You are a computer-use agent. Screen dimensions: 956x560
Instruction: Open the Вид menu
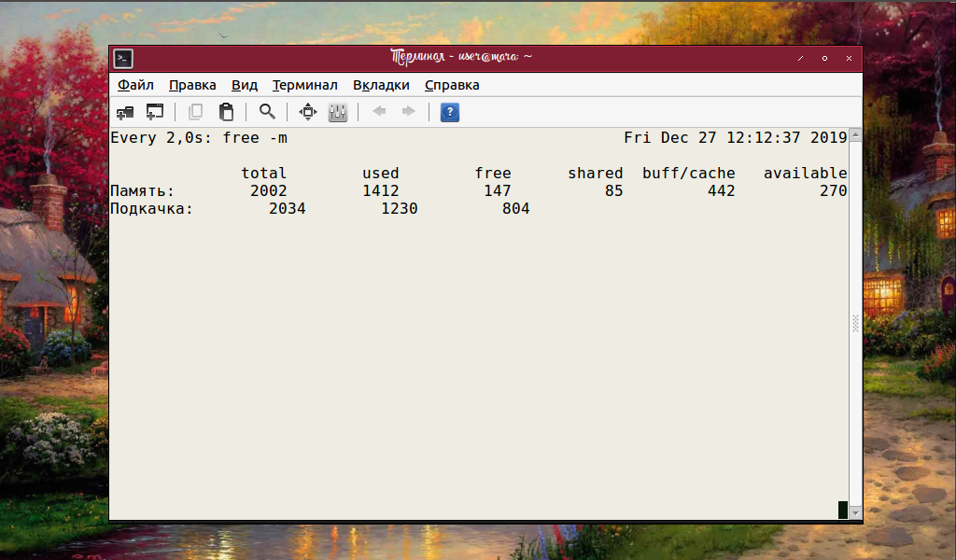[x=245, y=85]
